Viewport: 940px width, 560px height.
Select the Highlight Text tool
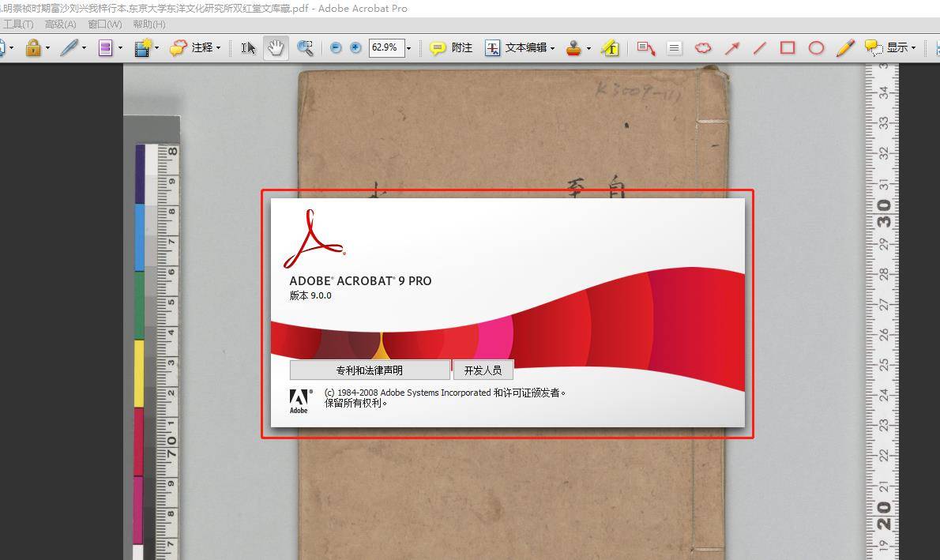(610, 47)
